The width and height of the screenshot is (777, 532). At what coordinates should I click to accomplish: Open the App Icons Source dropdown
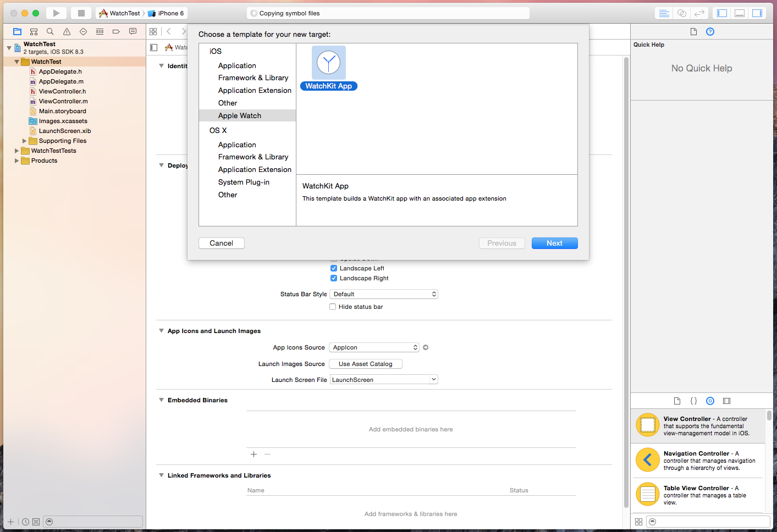[x=374, y=347]
